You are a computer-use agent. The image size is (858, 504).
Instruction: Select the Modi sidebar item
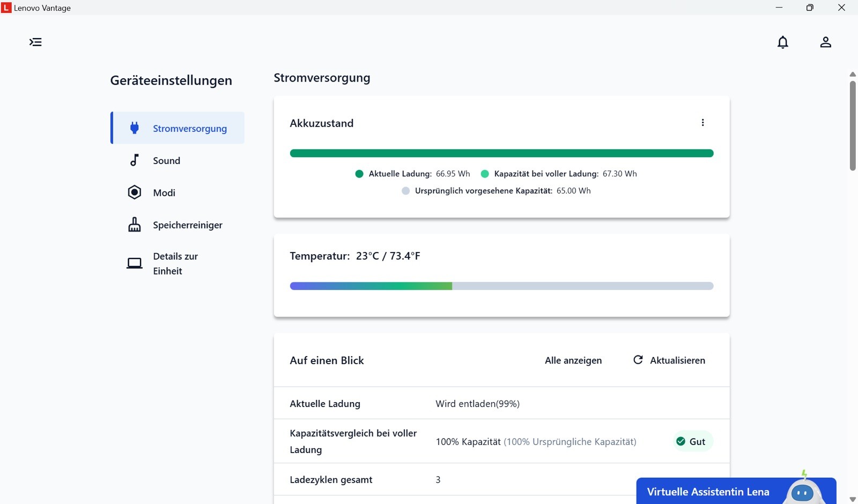pyautogui.click(x=177, y=192)
